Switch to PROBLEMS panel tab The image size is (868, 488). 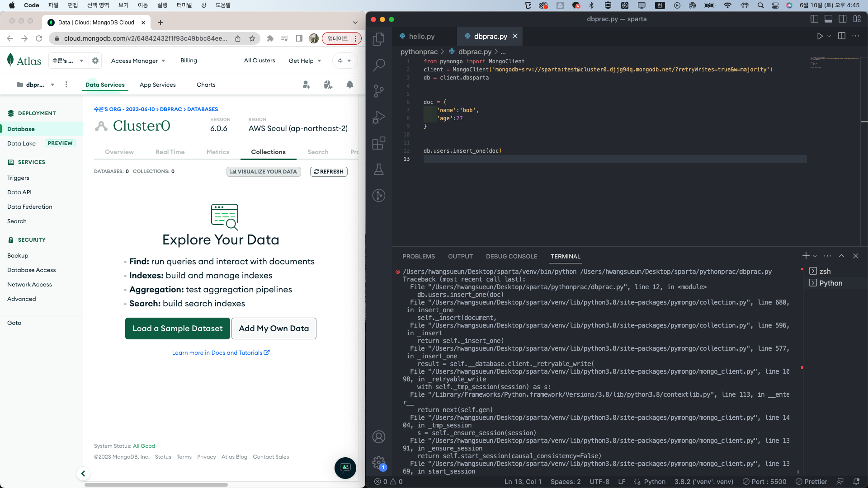click(419, 256)
